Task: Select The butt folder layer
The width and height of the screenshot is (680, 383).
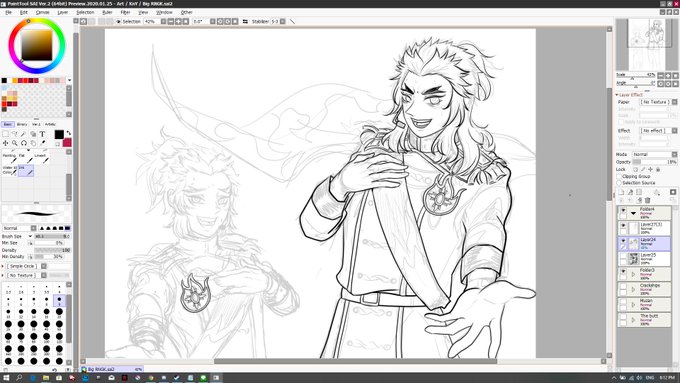Action: pos(644,320)
